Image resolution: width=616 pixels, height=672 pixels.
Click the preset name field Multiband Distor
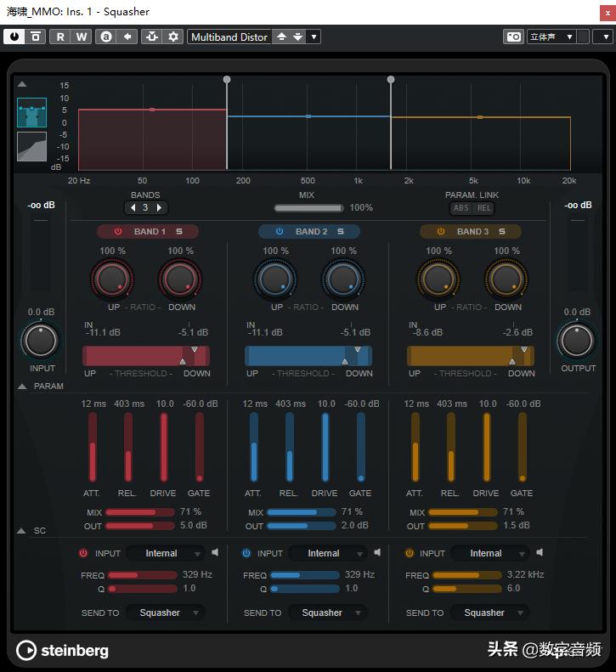tap(229, 37)
